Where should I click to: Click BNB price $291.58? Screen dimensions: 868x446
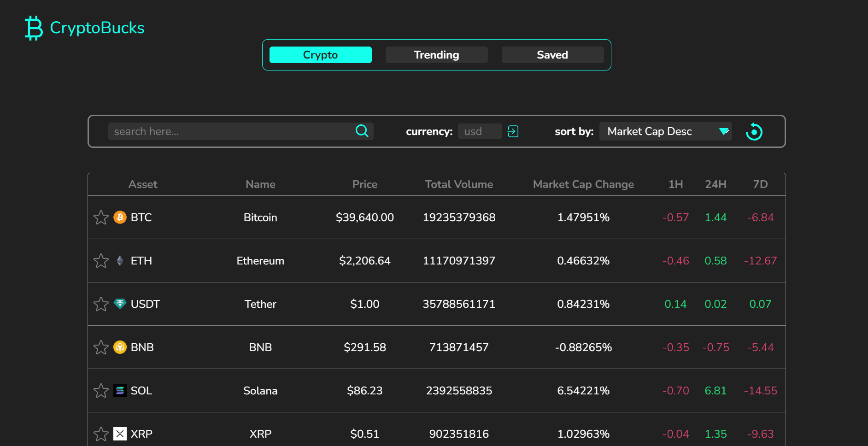[x=365, y=347]
